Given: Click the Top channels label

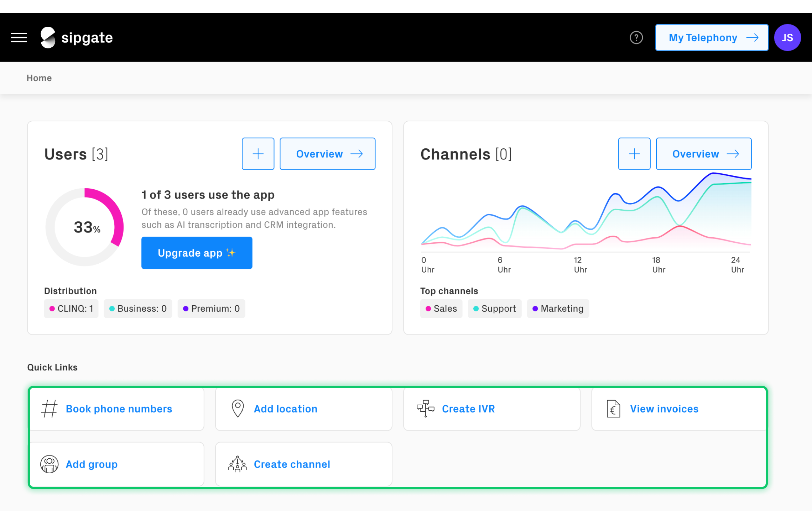Looking at the screenshot, I should pyautogui.click(x=449, y=291).
